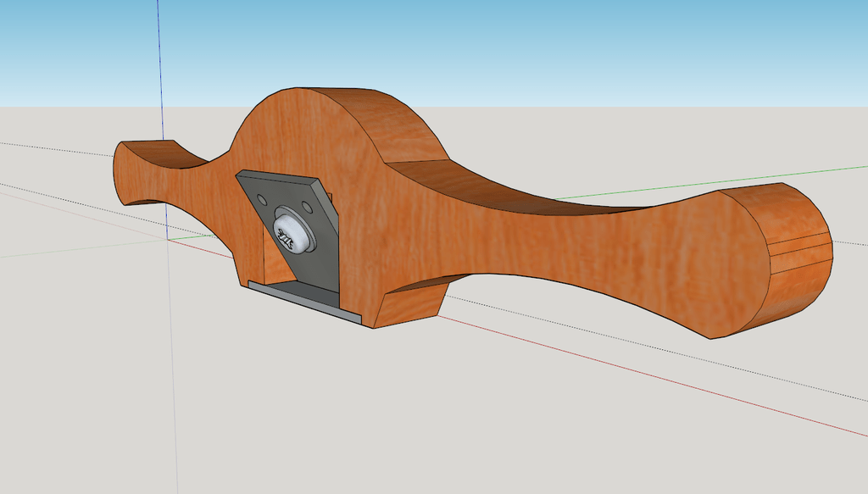The height and width of the screenshot is (494, 868).
Task: Select the white screw head on the blade
Action: pyautogui.click(x=292, y=234)
